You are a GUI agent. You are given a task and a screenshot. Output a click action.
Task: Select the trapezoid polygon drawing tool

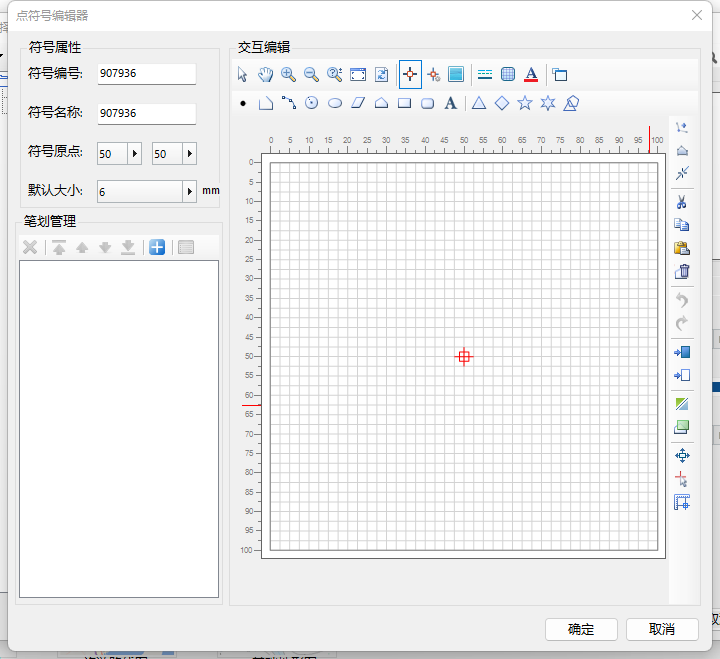click(381, 103)
